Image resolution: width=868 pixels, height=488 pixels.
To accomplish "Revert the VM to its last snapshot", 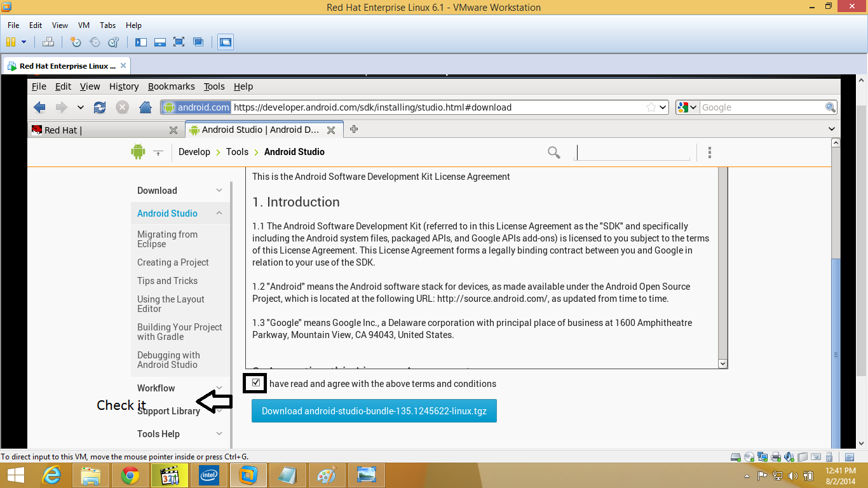I will pyautogui.click(x=95, y=42).
